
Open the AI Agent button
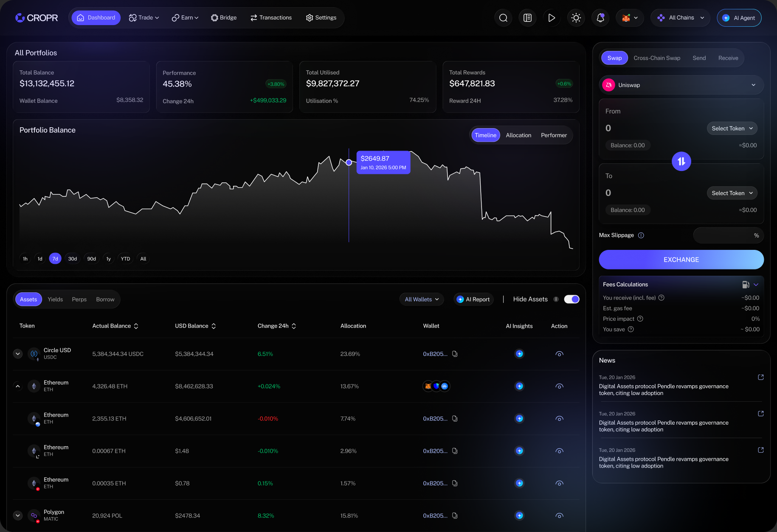point(739,18)
